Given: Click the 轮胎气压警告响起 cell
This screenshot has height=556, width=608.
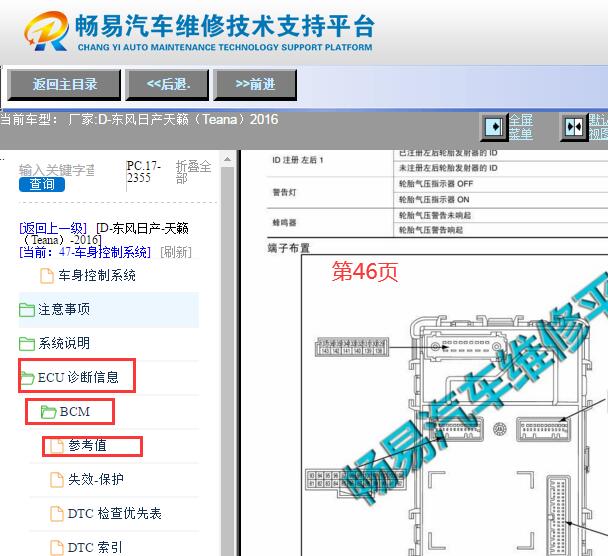Looking at the screenshot, I should coord(431,230).
